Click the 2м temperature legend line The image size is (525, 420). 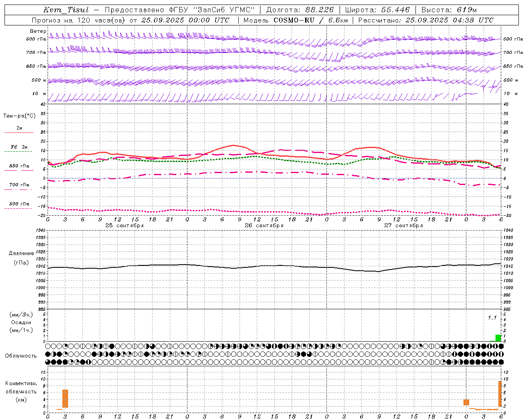(19, 132)
